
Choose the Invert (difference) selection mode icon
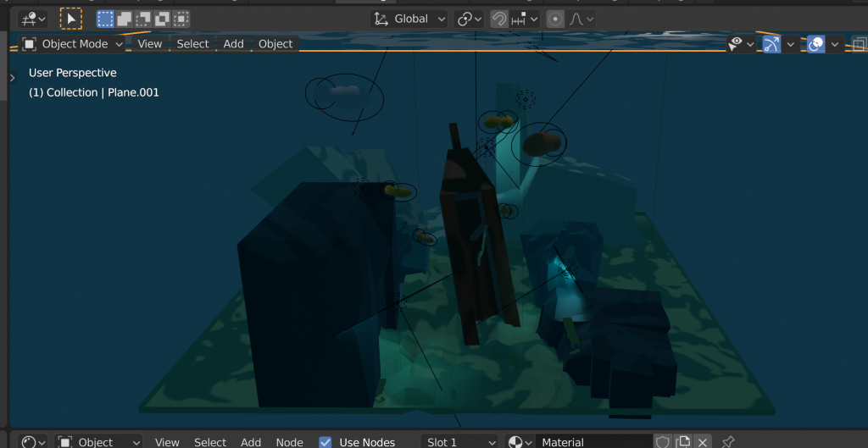pyautogui.click(x=162, y=19)
